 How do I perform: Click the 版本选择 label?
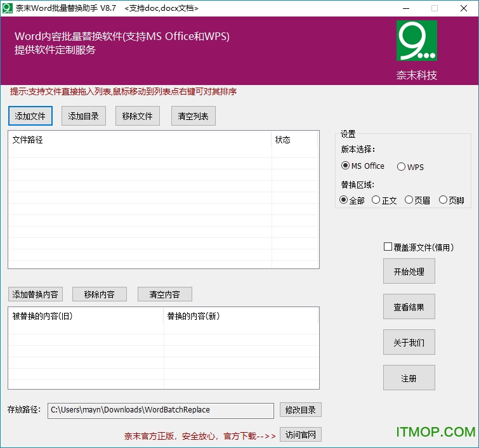358,149
